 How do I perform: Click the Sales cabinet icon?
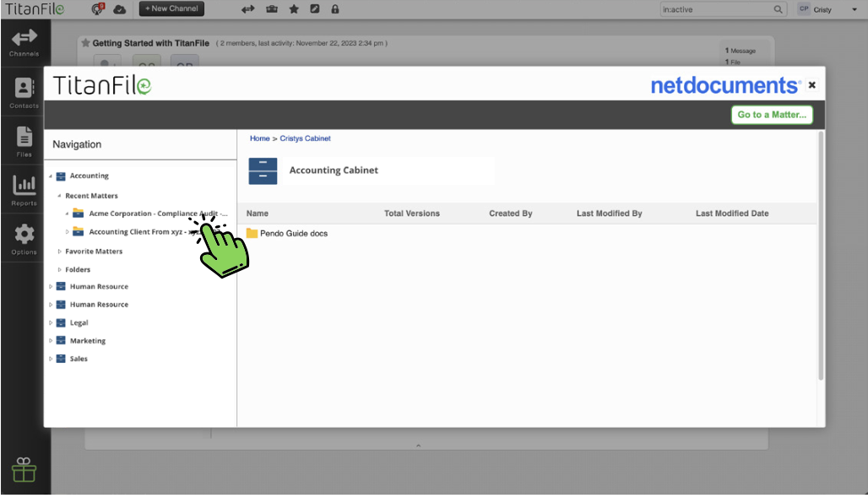(61, 359)
